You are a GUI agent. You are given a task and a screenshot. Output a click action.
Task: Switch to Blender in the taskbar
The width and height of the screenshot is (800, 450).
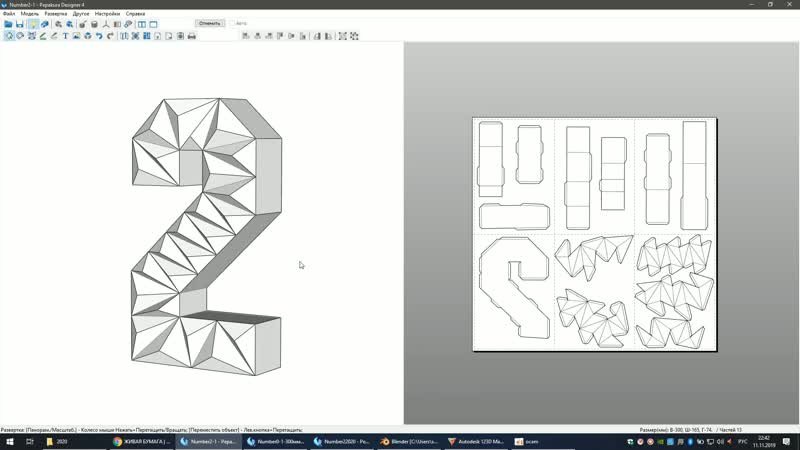pos(408,440)
